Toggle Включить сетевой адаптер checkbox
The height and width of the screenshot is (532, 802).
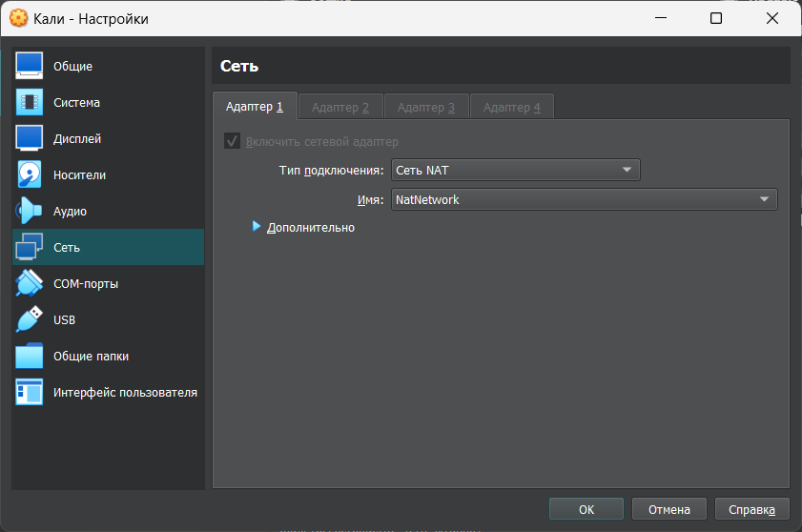[x=233, y=141]
